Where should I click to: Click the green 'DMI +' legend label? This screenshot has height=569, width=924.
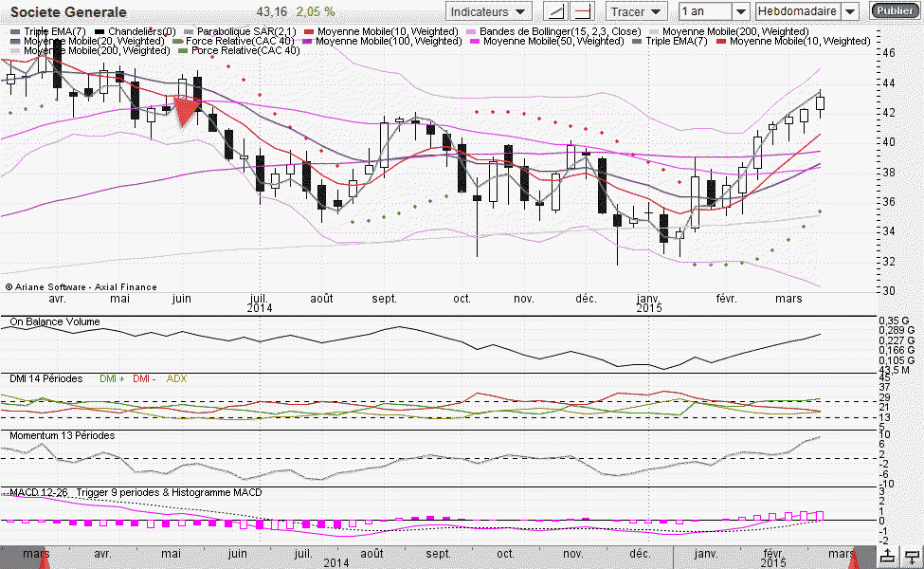[x=112, y=378]
